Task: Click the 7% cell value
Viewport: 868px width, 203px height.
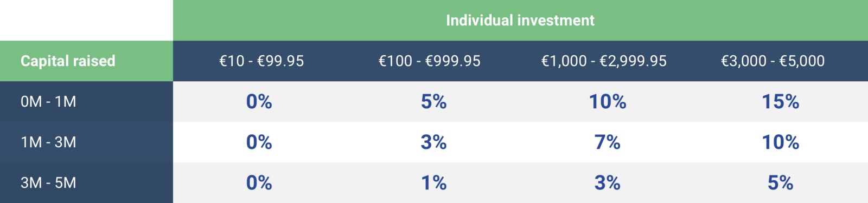Action: click(607, 142)
